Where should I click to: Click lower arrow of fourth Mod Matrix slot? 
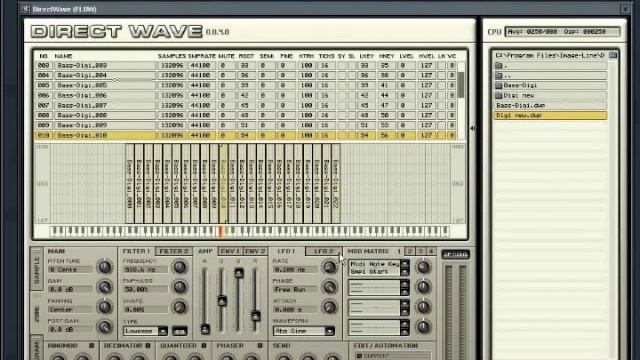(x=404, y=331)
